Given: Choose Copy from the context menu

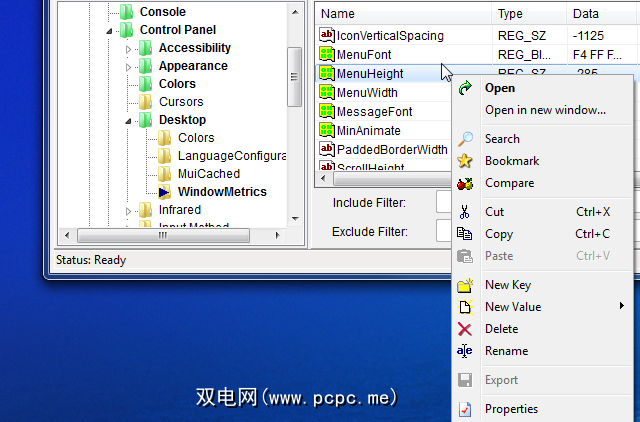Looking at the screenshot, I should (x=542, y=234).
